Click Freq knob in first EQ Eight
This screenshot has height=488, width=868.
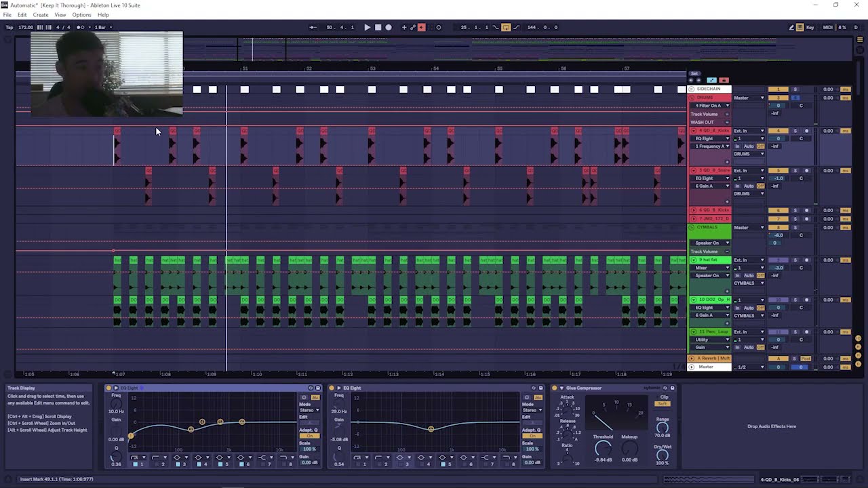(116, 404)
